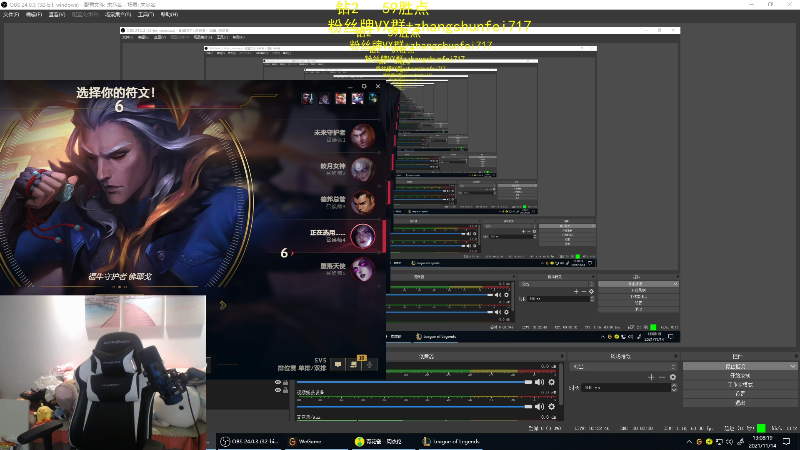Switch to League of Legends in taskbar
This screenshot has height=450, width=800.
coord(451,441)
